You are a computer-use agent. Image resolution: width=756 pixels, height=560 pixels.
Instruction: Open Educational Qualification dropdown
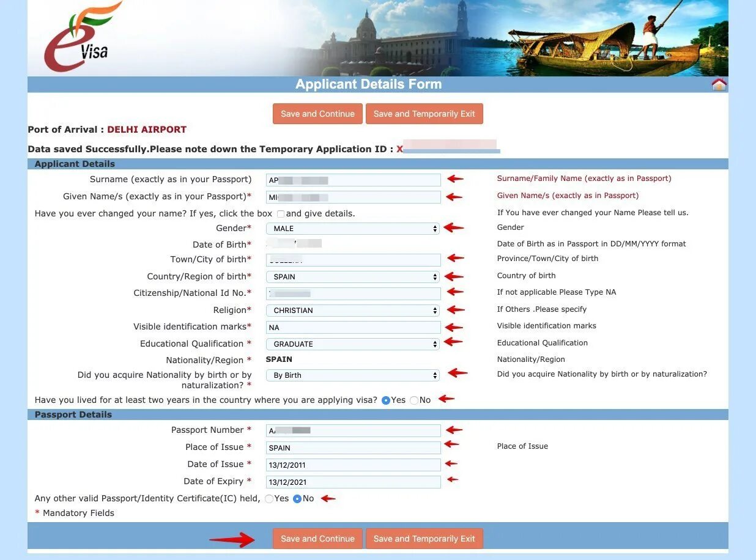point(352,344)
